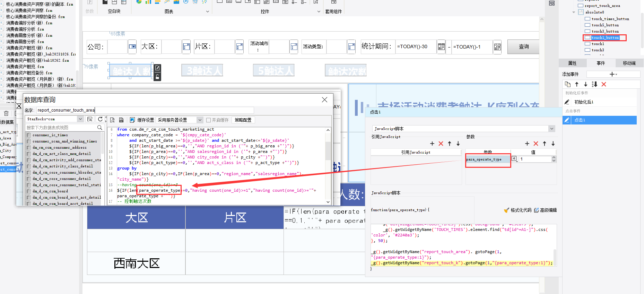
Task: Click the value type selector beside value 1
Action: 514,159
